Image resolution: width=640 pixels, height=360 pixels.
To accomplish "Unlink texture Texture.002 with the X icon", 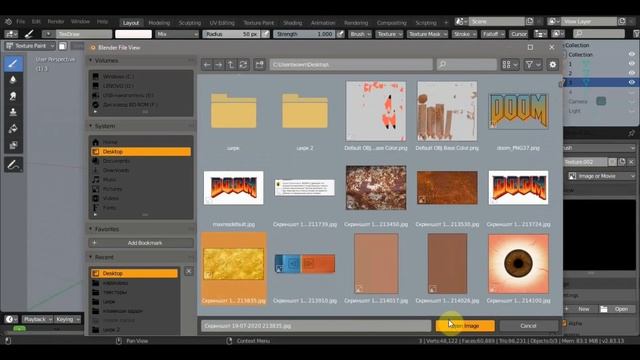I will tap(631, 162).
